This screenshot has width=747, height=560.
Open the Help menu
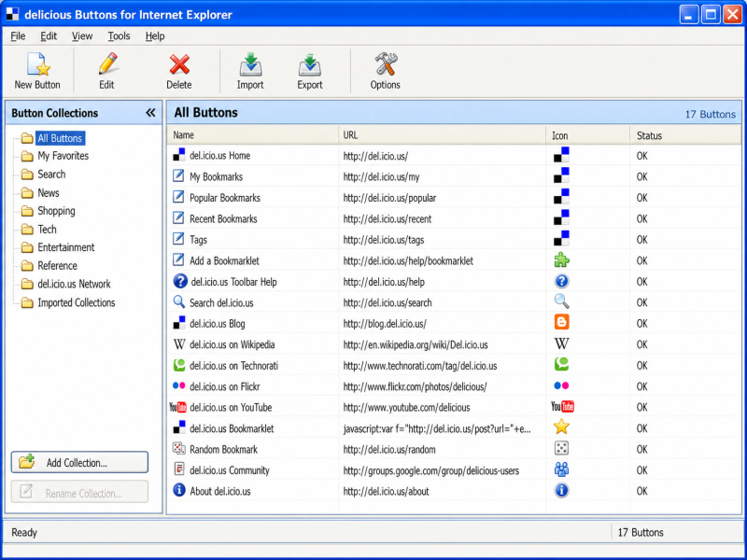pos(155,36)
